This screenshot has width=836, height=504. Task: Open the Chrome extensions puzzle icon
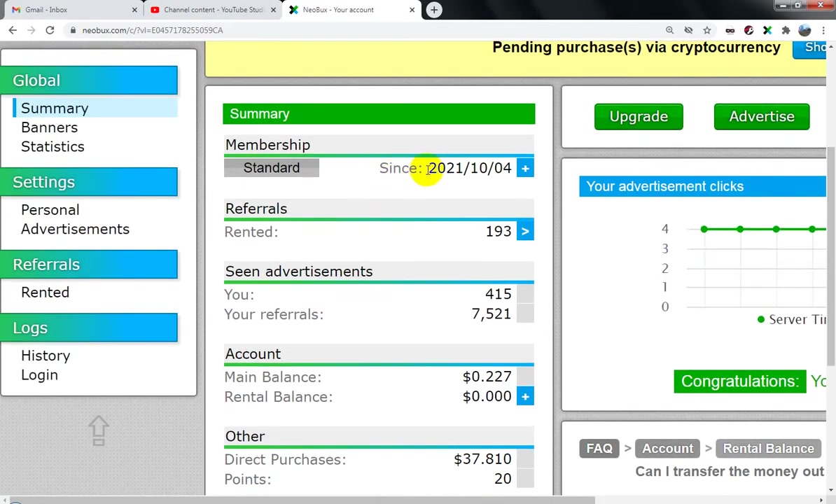click(786, 30)
